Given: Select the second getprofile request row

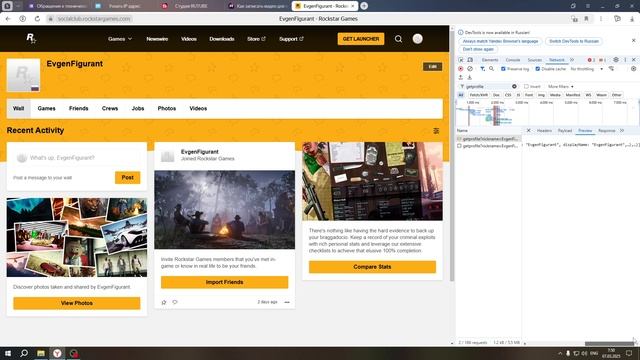Looking at the screenshot, I should tap(489, 146).
